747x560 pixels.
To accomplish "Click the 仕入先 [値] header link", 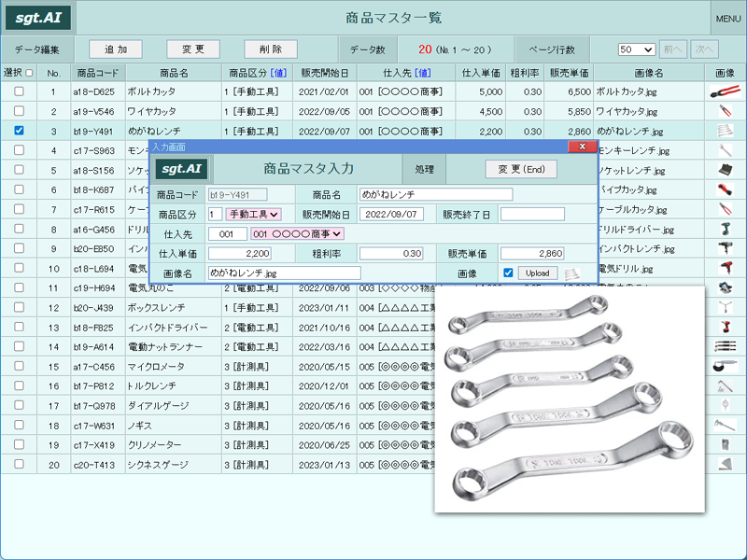I will point(423,73).
